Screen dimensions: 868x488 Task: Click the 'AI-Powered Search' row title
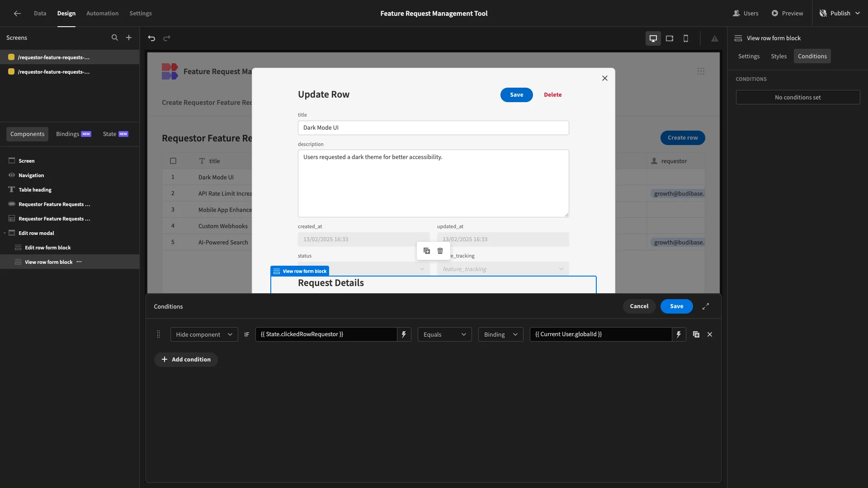pos(223,242)
